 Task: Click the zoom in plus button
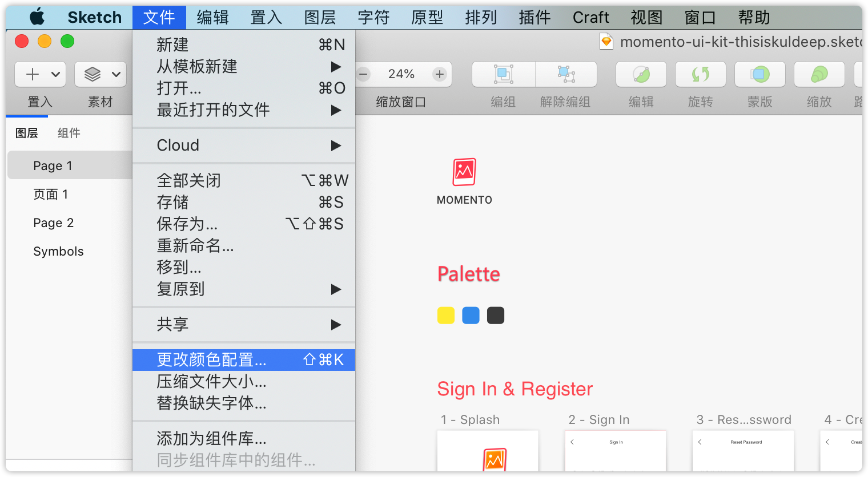click(439, 74)
